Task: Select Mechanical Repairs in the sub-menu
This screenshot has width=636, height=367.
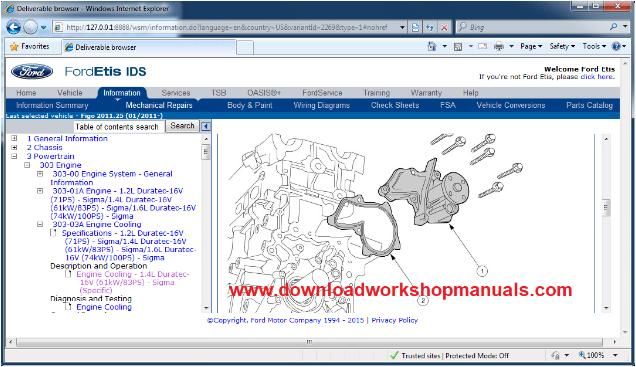Action: [159, 105]
